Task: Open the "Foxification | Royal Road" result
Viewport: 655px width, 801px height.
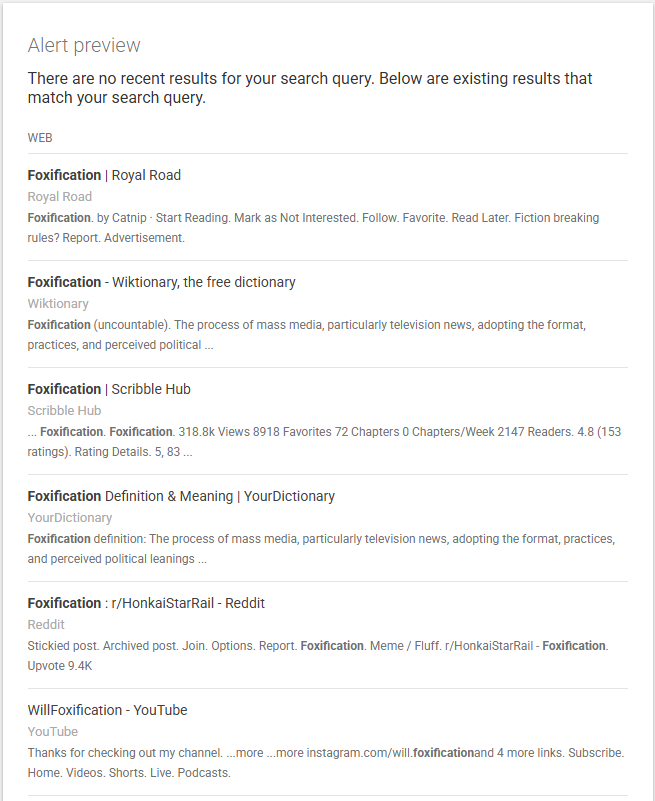Action: 104,175
